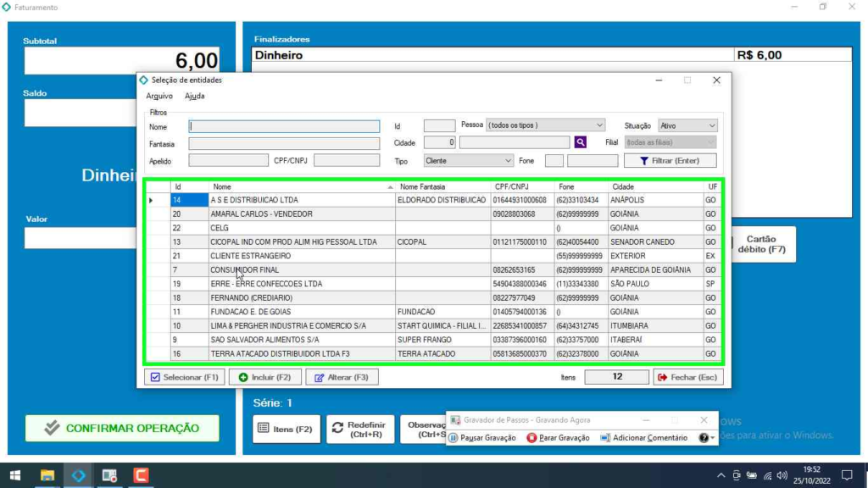Open the Ajuda menu
The image size is (868, 488).
pyautogui.click(x=194, y=96)
